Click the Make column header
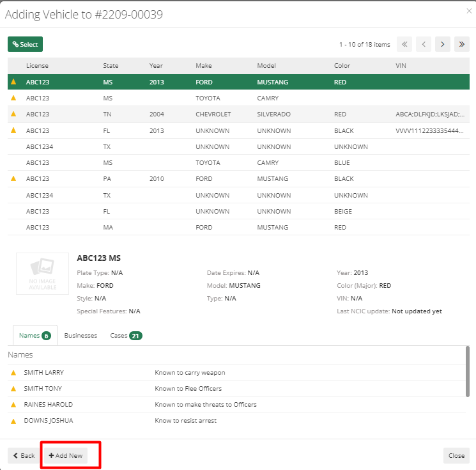476x470 pixels. tap(204, 66)
